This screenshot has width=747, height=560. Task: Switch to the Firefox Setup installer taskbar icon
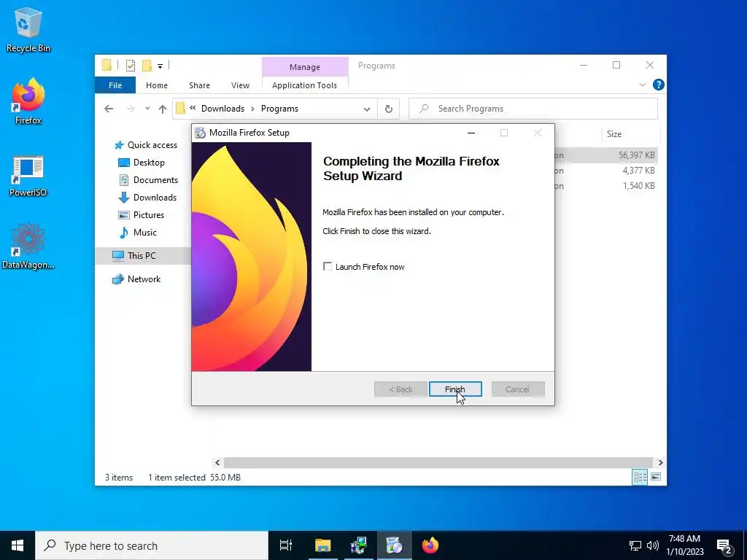point(395,545)
